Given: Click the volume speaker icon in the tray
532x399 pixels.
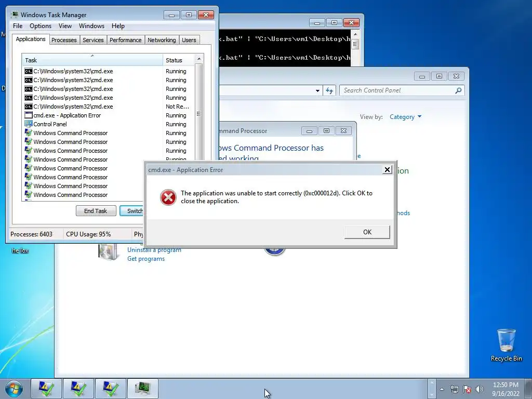Looking at the screenshot, I should coord(479,389).
